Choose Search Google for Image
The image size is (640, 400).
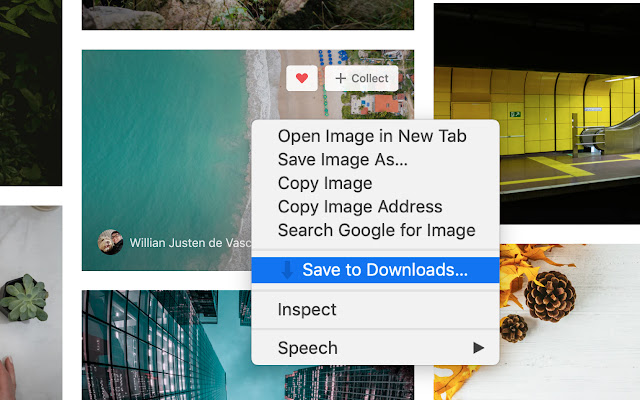click(375, 230)
